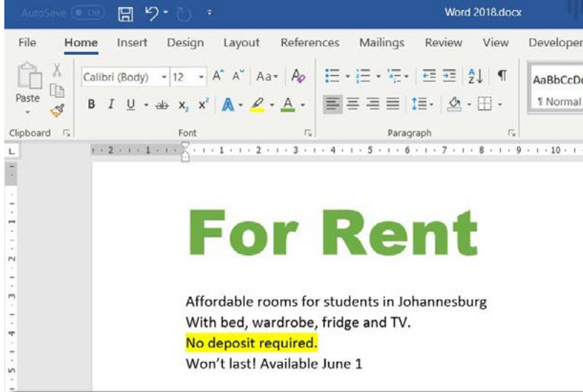The width and height of the screenshot is (583, 392).
Task: Open Paragraph dialog launcher
Action: pyautogui.click(x=511, y=133)
